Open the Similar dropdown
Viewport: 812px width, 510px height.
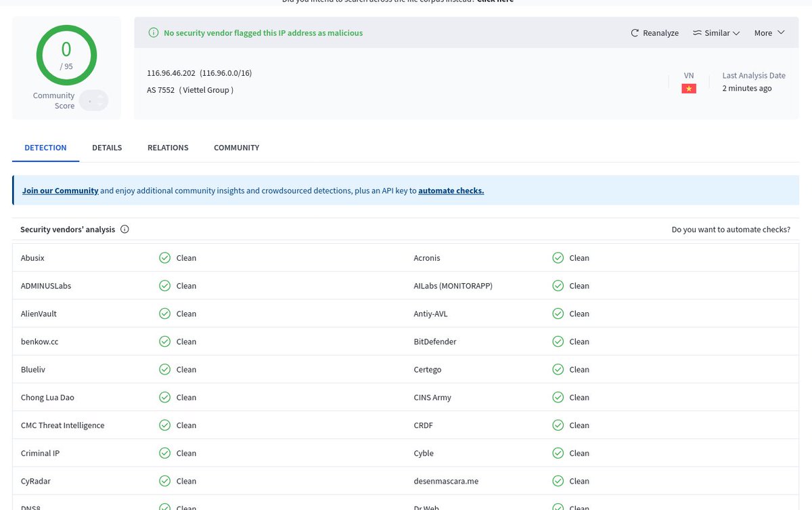point(716,33)
